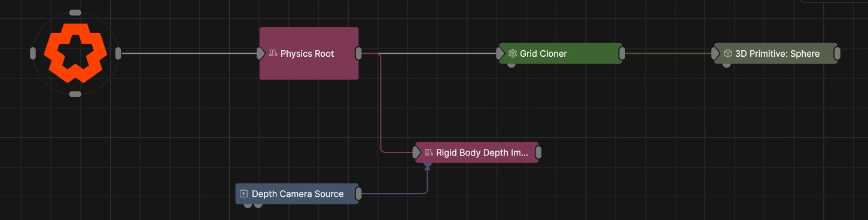Click Depth Camera Source's output port
Viewport: 868px width, 220px height.
click(x=358, y=194)
